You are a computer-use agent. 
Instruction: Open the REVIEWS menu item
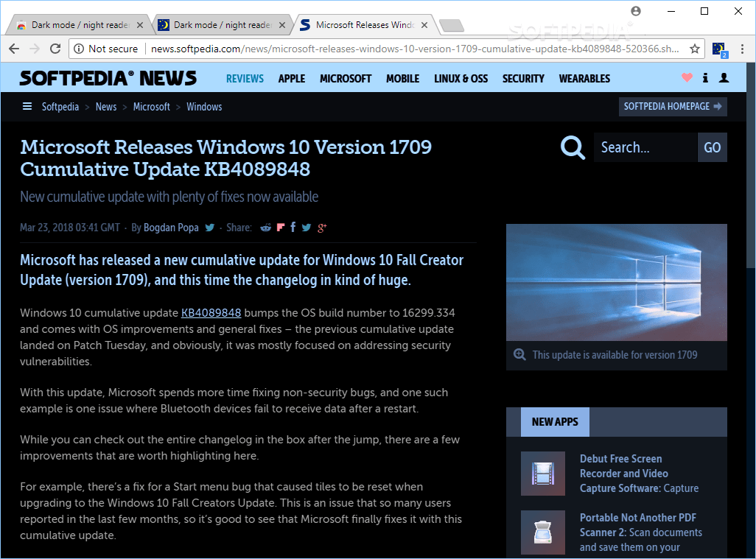tap(245, 79)
